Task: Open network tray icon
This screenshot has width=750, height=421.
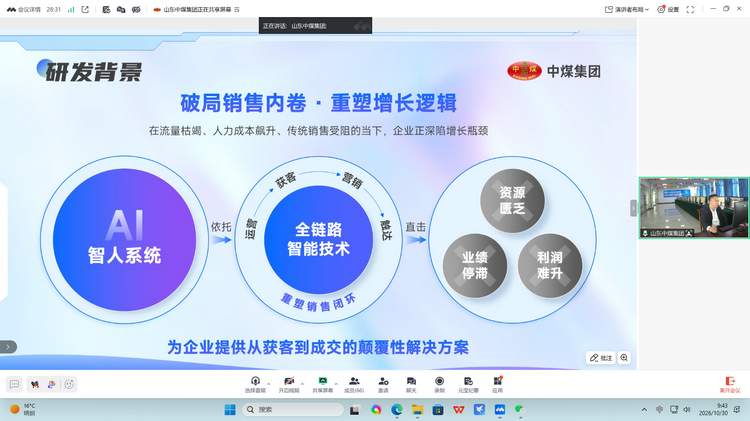Action: 674,410
